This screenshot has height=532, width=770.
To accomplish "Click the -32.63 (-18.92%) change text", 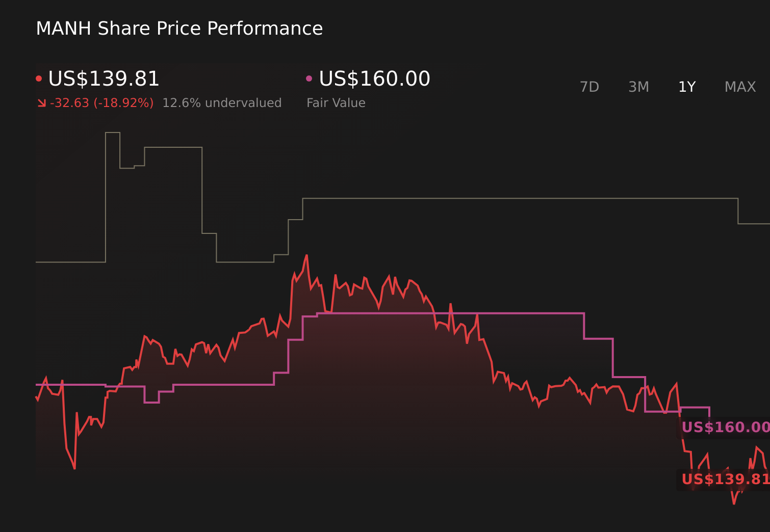I will tap(102, 102).
